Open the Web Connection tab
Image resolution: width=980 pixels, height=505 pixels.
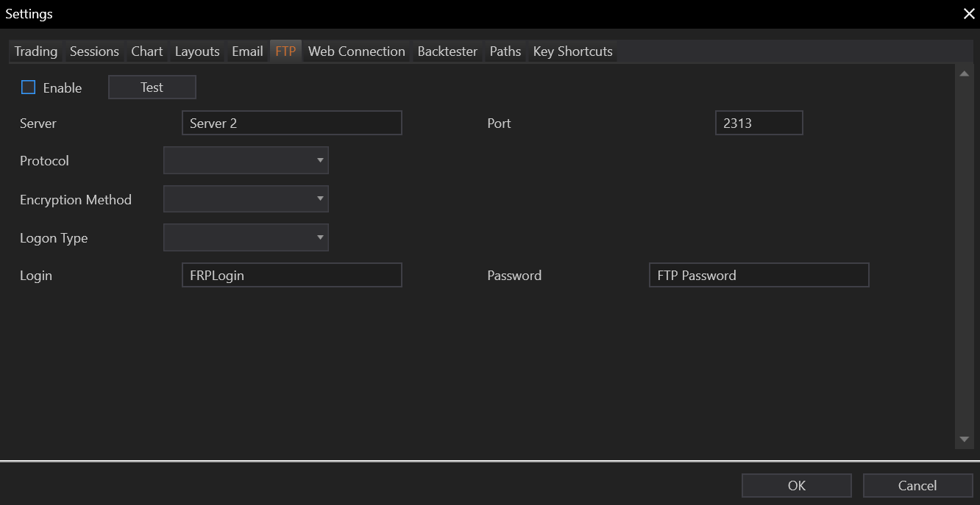tap(357, 51)
